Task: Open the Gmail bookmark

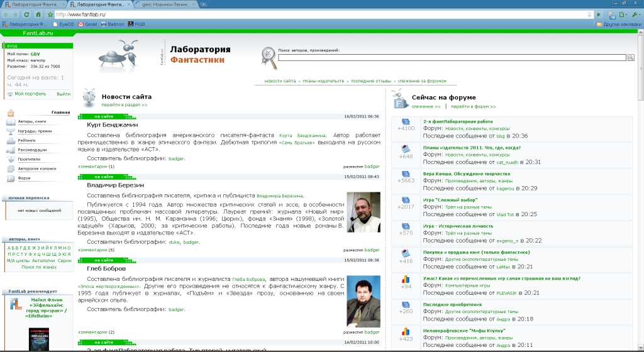Action: 88,24
